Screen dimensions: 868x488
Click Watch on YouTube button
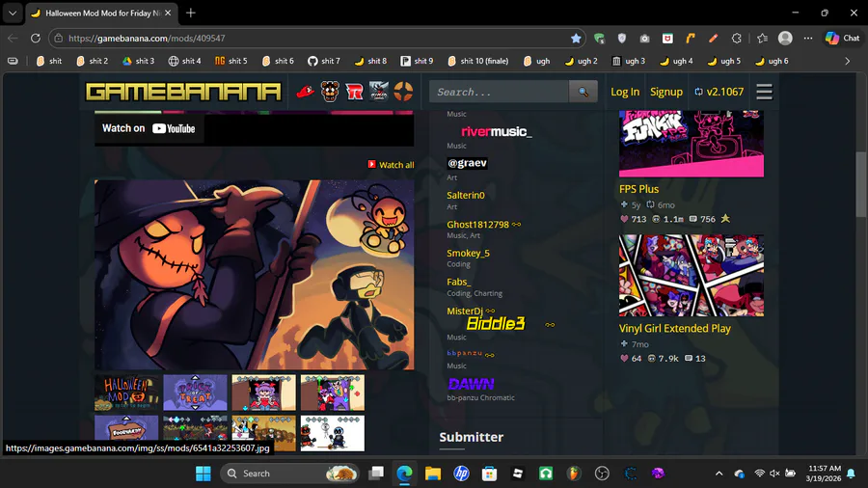point(149,128)
